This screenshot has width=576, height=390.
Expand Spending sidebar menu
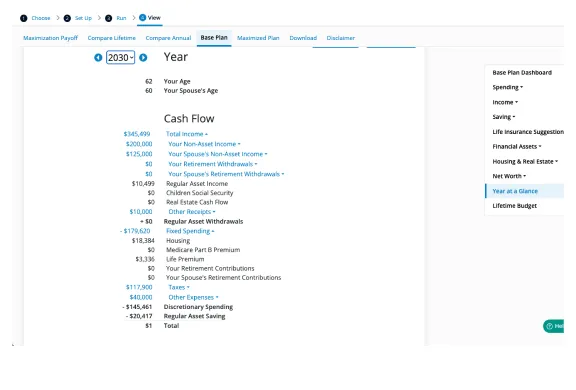[508, 87]
